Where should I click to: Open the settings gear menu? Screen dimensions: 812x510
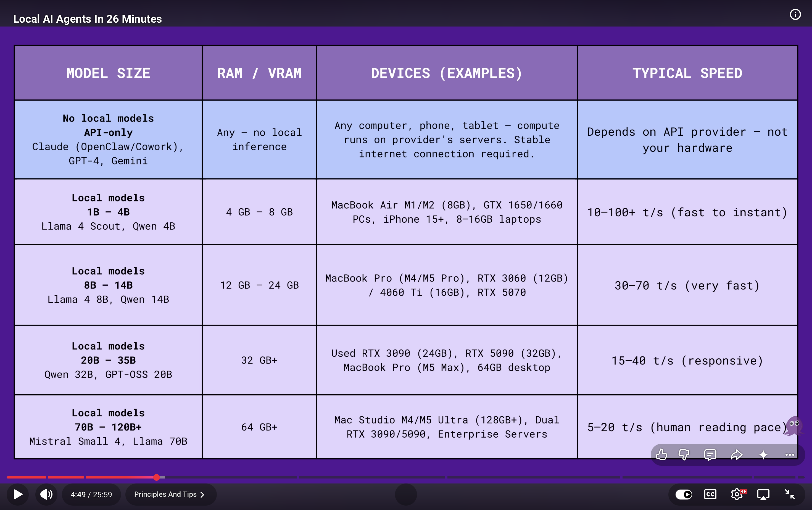pyautogui.click(x=737, y=495)
